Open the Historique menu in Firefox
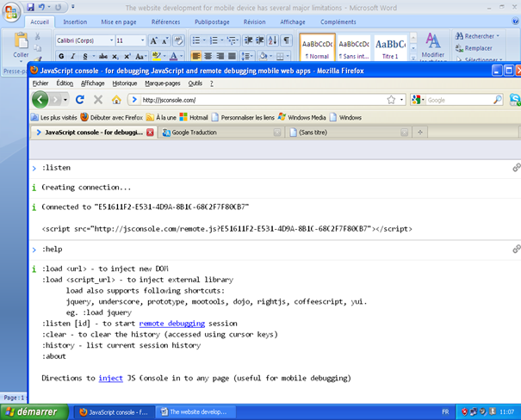Image resolution: width=521 pixels, height=420 pixels. (x=124, y=83)
